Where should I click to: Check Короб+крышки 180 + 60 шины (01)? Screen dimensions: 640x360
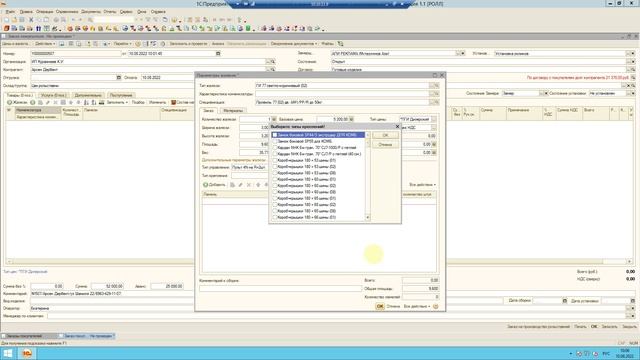click(275, 179)
